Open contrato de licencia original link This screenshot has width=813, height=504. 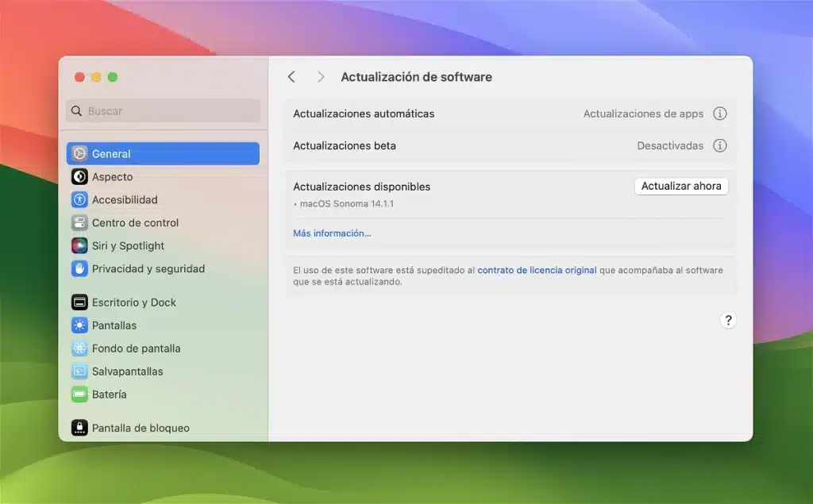click(537, 270)
